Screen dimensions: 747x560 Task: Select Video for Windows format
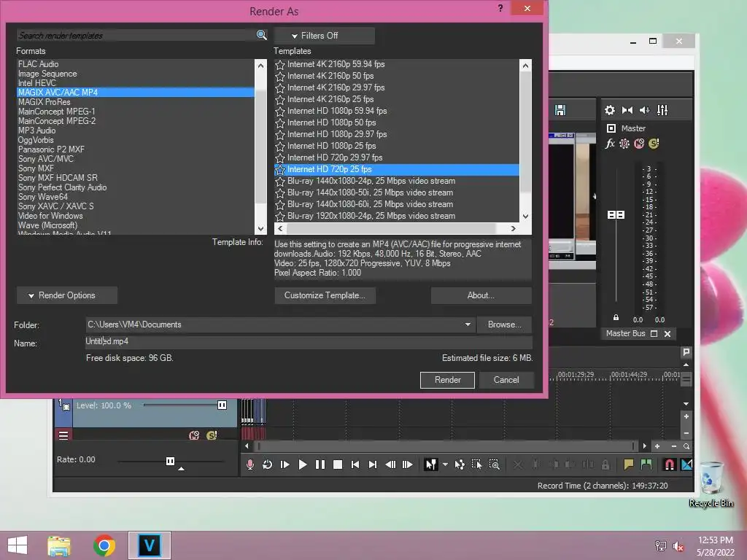point(50,216)
